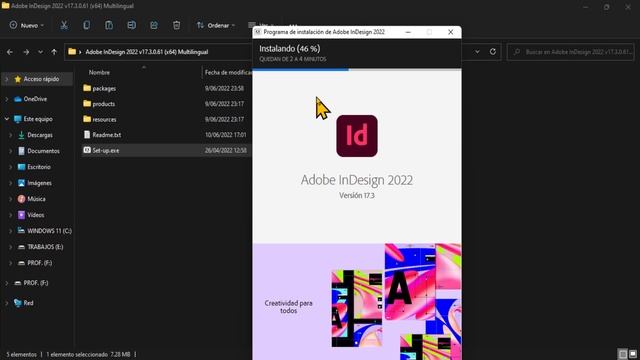Select Red network in the sidebar
Viewport: 640px width, 360px height.
28,303
